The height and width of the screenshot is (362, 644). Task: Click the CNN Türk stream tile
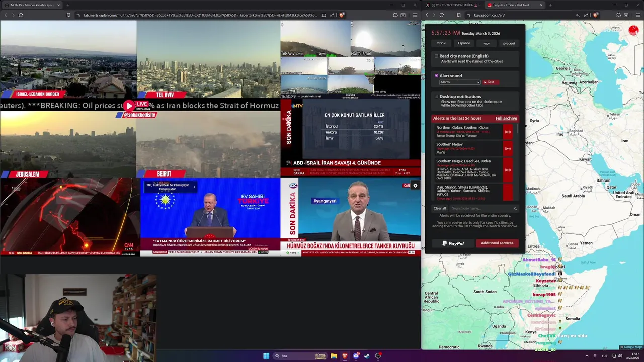click(x=70, y=217)
